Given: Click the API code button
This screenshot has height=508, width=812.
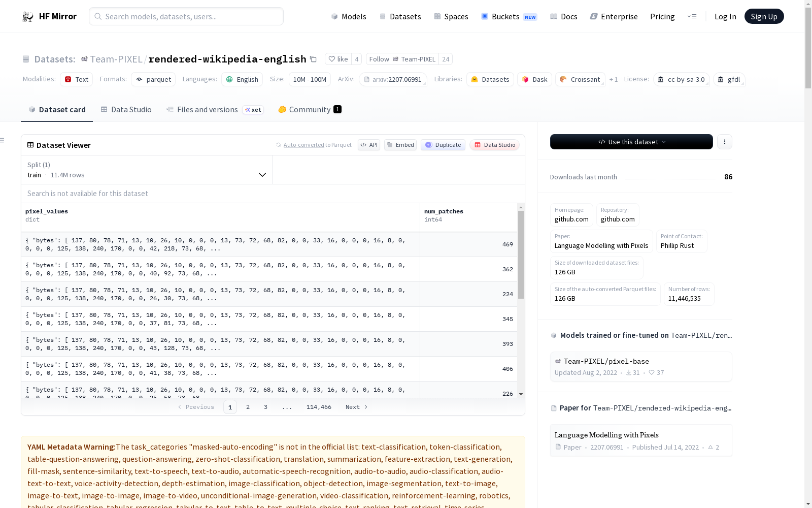Looking at the screenshot, I should tap(369, 145).
